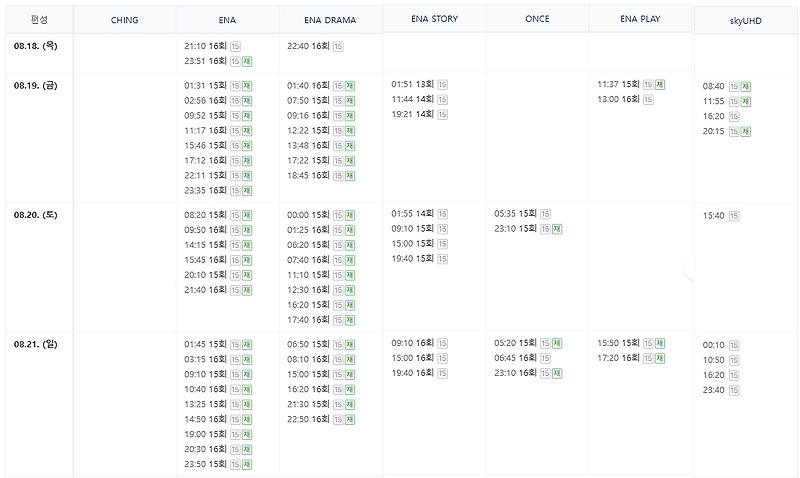
Task: Select the ENA DRAMA column header
Action: click(330, 20)
